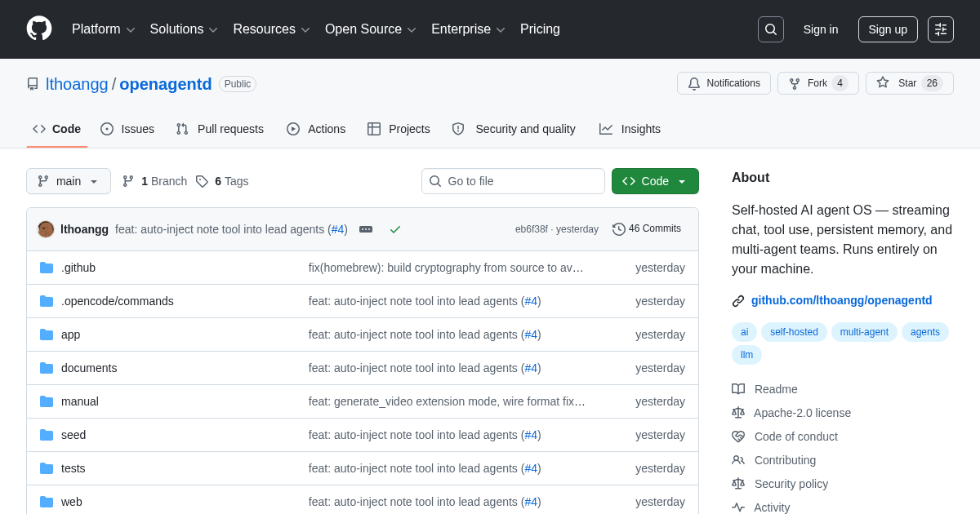Select the ai topic tag
This screenshot has width=980, height=514.
coord(744,332)
